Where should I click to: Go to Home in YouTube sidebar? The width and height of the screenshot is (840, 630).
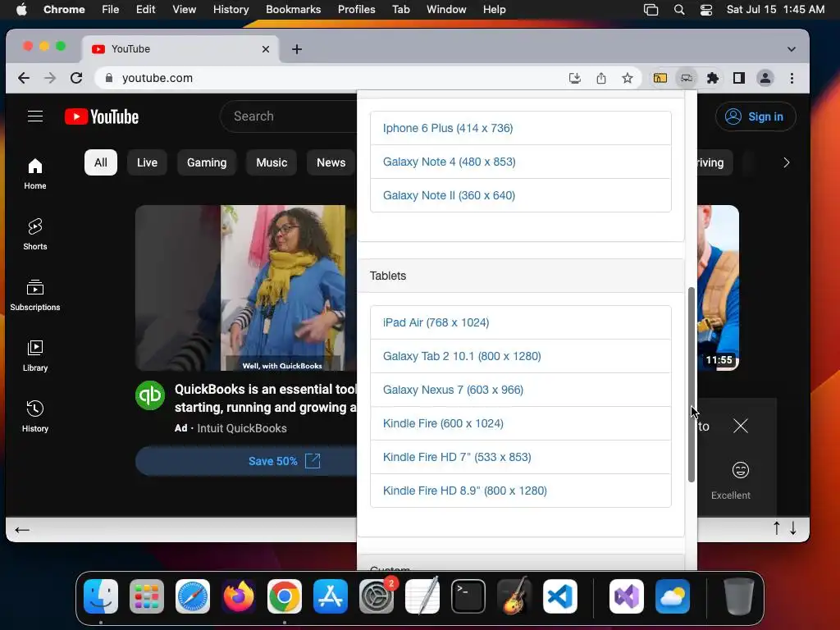pos(34,174)
